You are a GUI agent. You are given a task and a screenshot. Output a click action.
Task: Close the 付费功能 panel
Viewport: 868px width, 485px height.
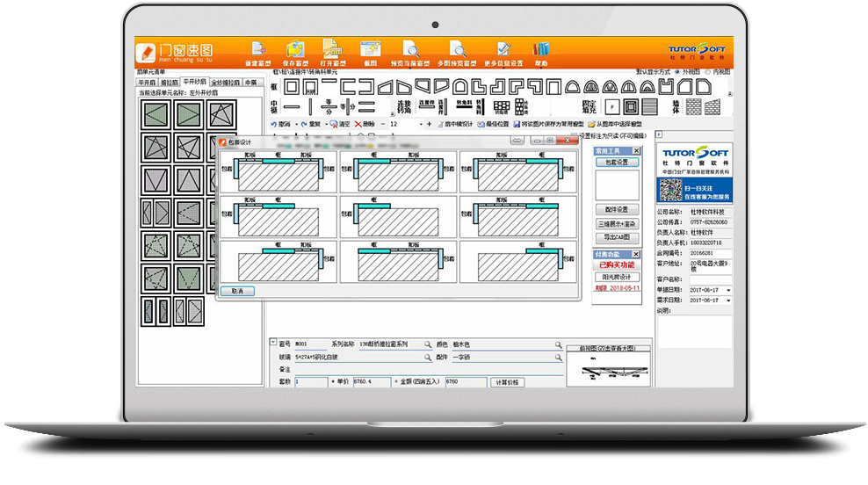click(x=637, y=254)
